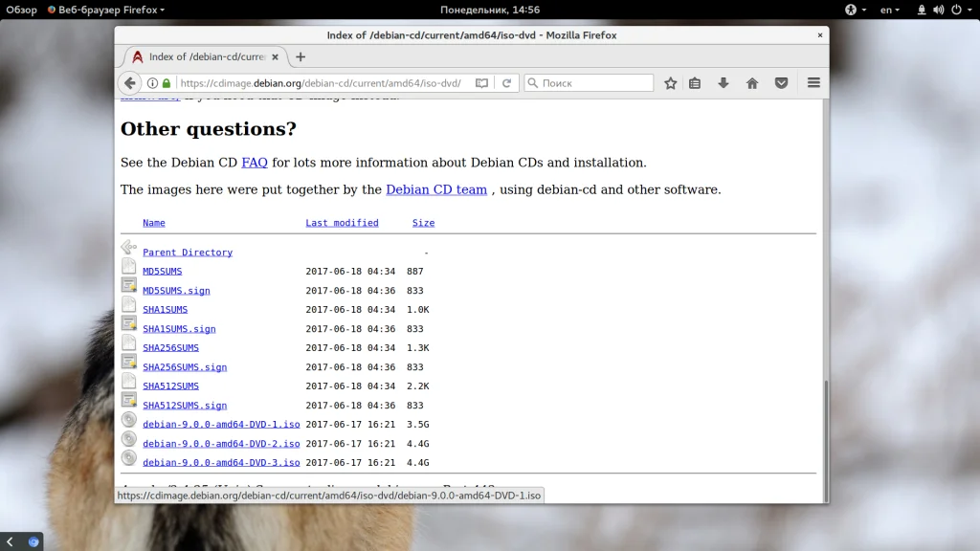Sort listing by Last modified column
980x551 pixels.
coord(342,223)
